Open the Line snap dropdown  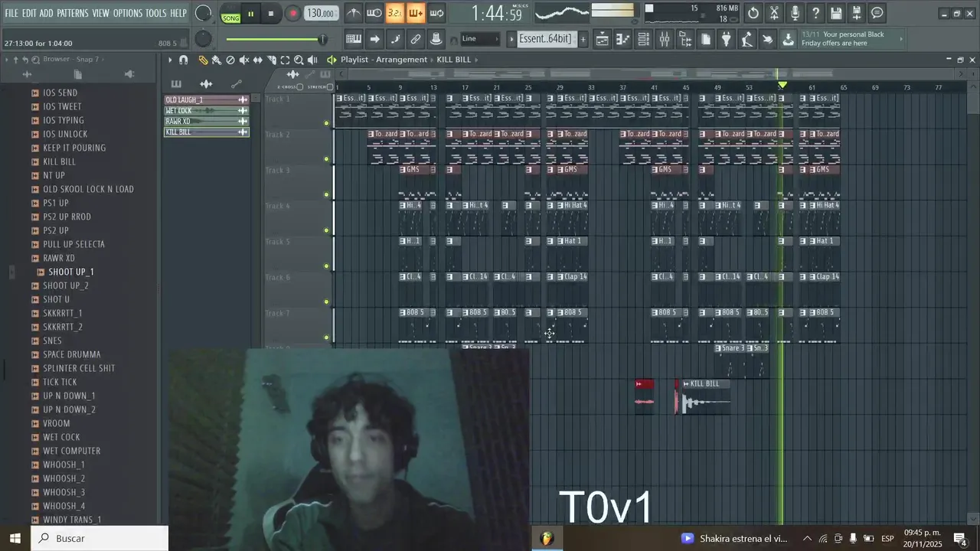(x=480, y=39)
